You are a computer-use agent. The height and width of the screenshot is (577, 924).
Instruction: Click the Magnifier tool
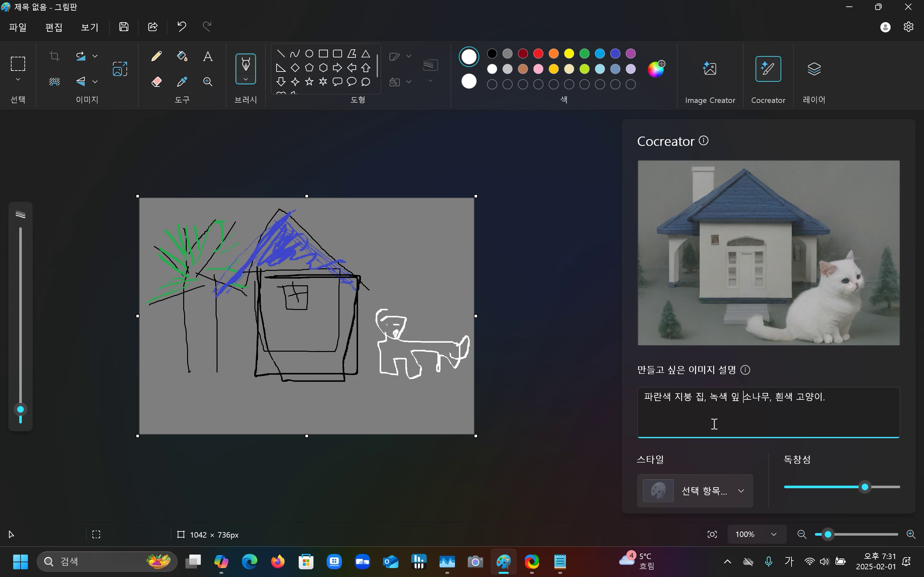click(x=208, y=82)
